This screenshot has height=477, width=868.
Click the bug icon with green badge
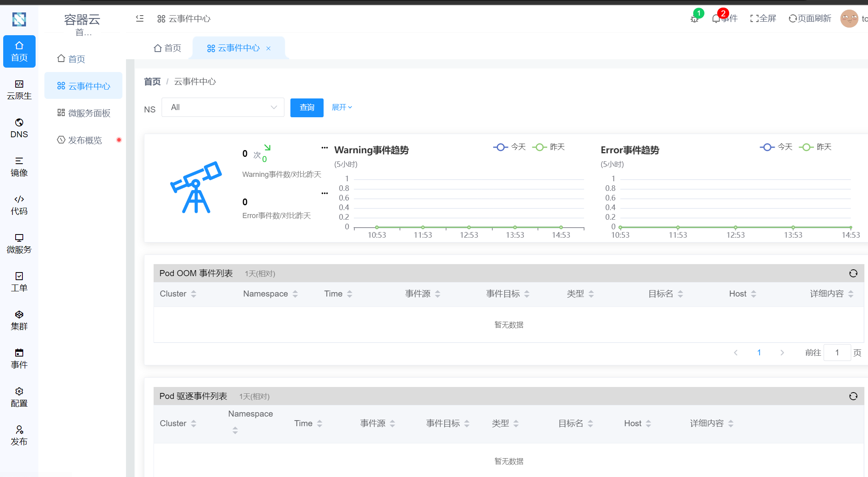[x=695, y=18]
